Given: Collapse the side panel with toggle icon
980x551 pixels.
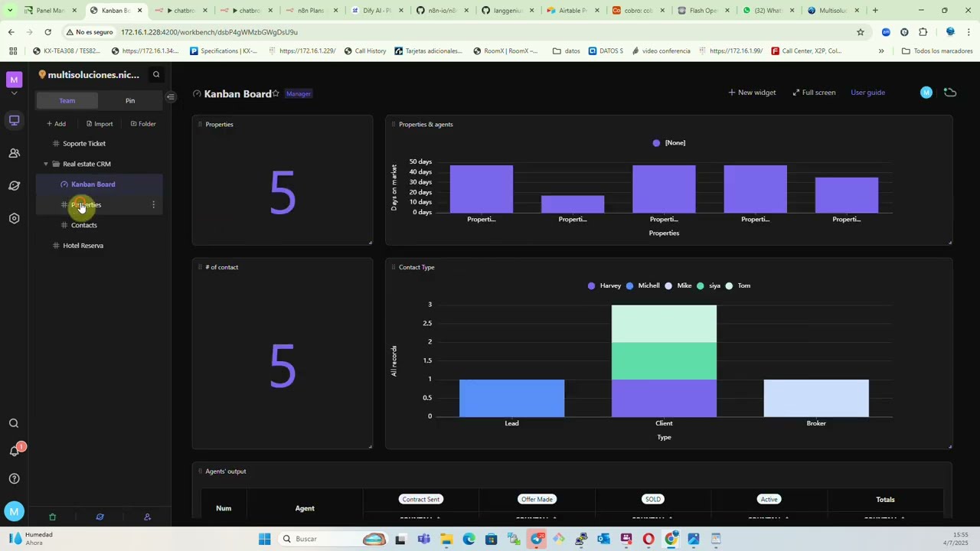Looking at the screenshot, I should point(171,97).
